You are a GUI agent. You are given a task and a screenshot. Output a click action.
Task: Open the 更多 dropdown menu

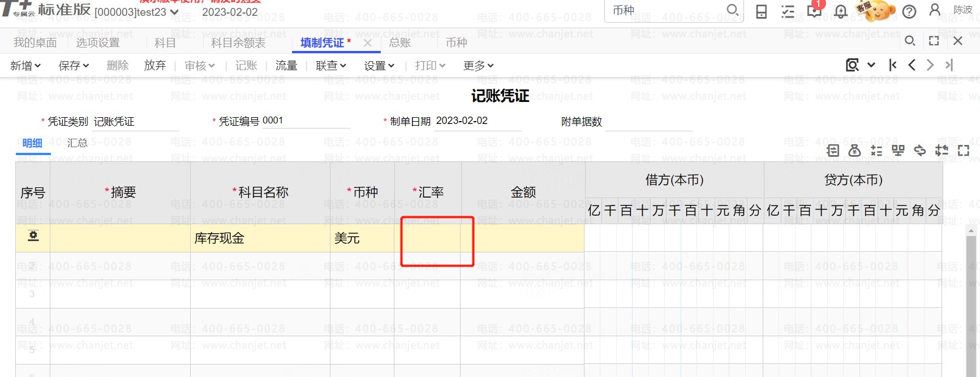(x=478, y=66)
